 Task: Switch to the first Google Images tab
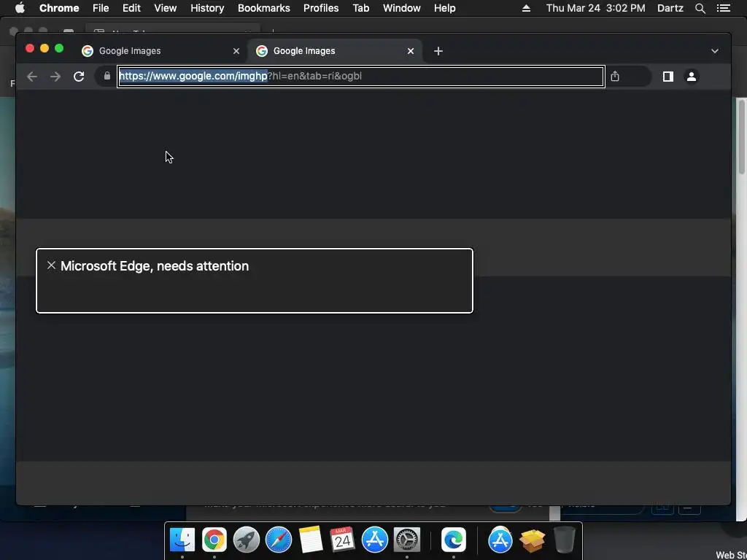(160, 51)
